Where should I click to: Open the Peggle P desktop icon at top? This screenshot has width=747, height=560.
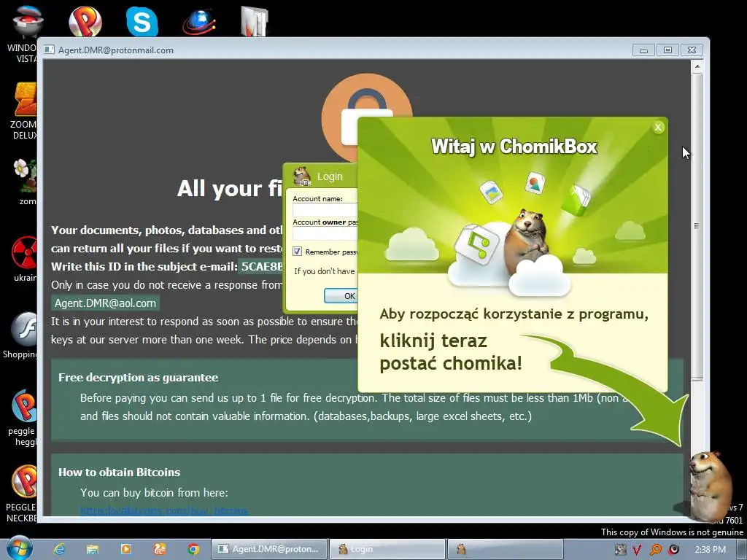tap(85, 21)
